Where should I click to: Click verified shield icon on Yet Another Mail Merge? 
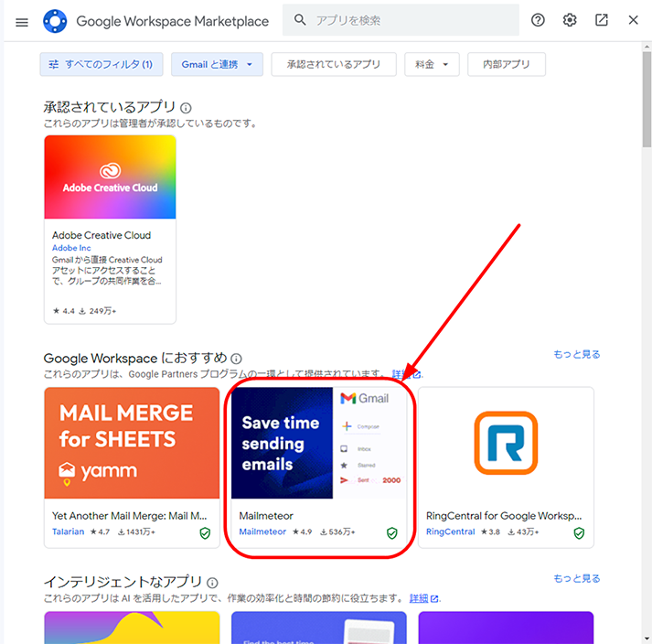[x=205, y=533]
